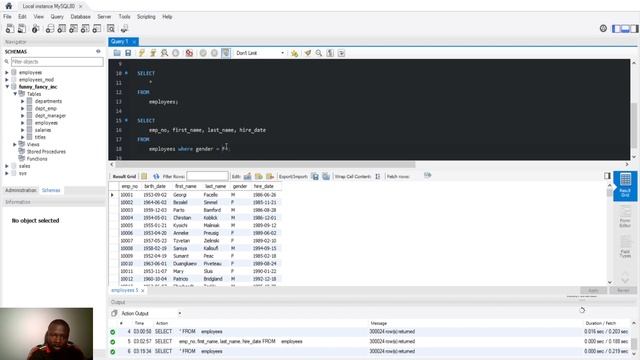Toggle word wrapping in editor
This screenshot has width=640, height=360.
point(342,53)
